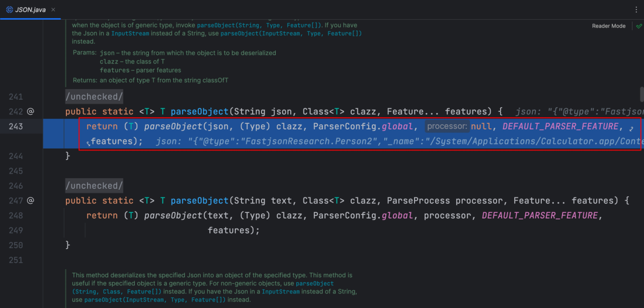Click ParserConfig.global on line 243
This screenshot has height=308, width=644.
(x=363, y=126)
